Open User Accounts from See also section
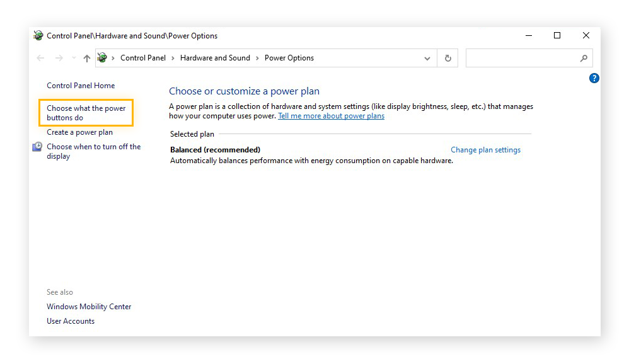The image size is (629, 364). click(x=71, y=321)
